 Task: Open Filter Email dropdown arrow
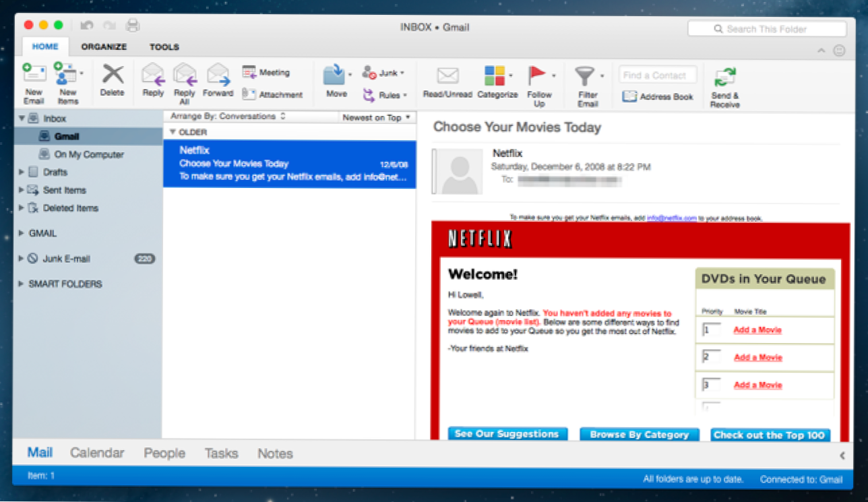pyautogui.click(x=602, y=75)
